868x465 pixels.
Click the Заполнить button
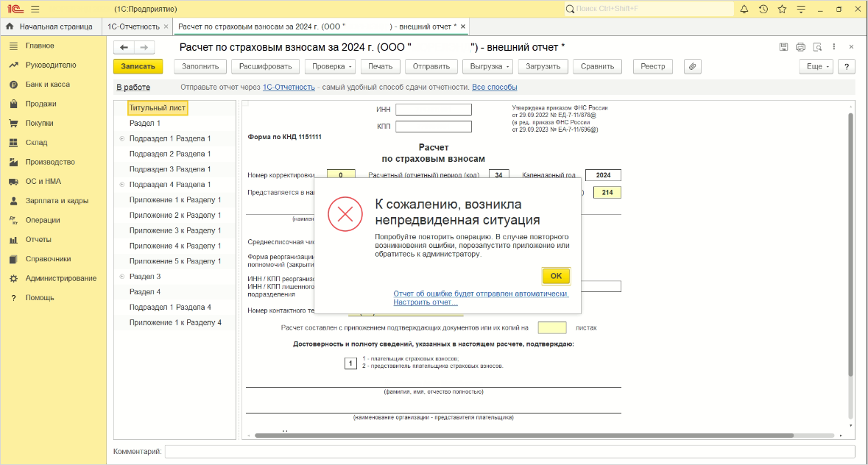(x=200, y=66)
